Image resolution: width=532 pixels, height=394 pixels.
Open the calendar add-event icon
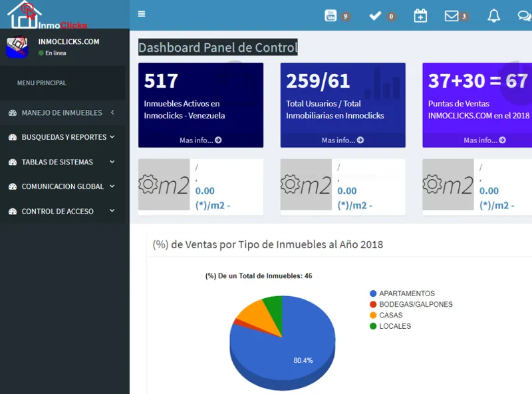(x=420, y=15)
